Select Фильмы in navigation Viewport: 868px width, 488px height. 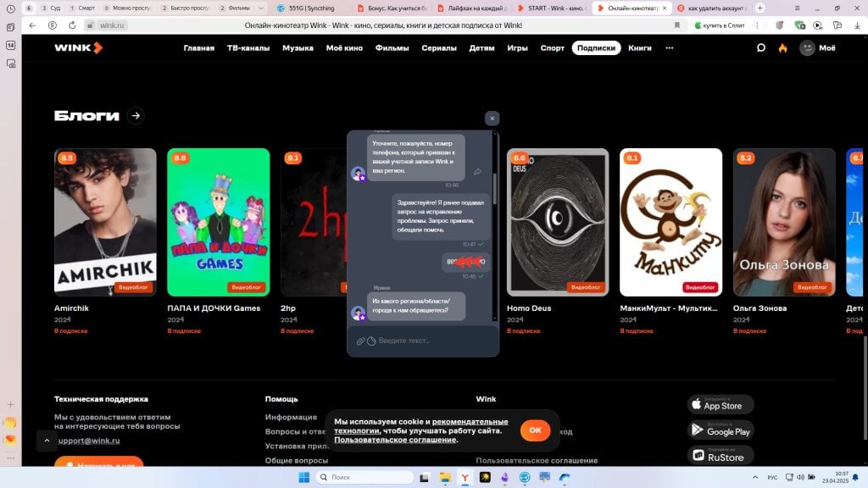click(392, 48)
